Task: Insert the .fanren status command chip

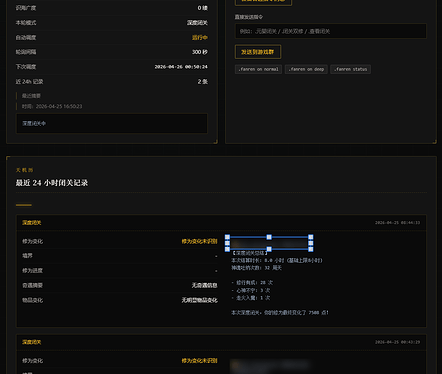Action: tap(350, 69)
